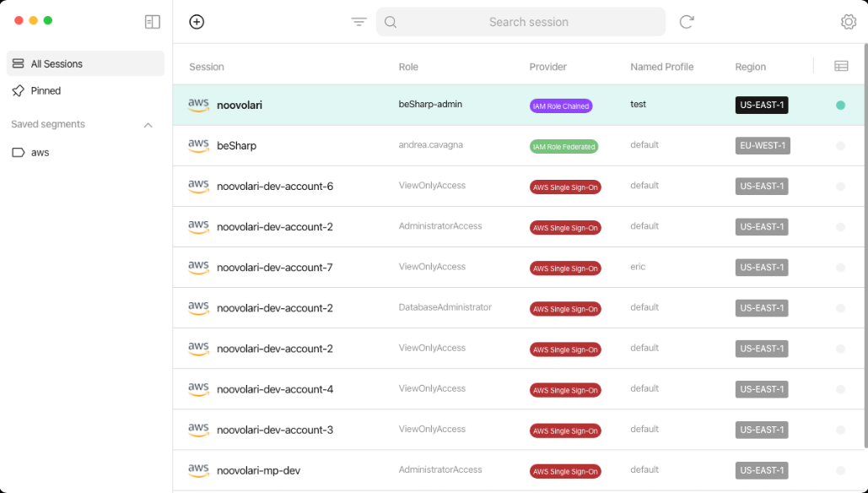This screenshot has height=493, width=868.
Task: Open the US-EAST-1 region badge for noovolari
Action: 760,105
